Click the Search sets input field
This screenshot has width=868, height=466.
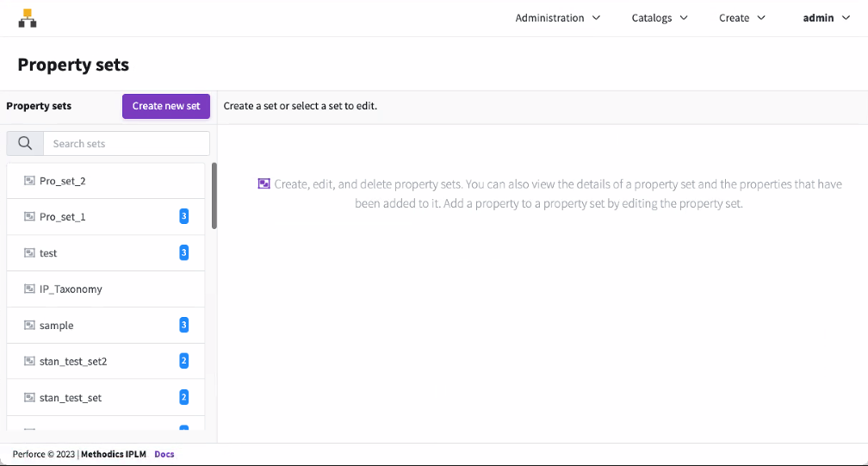(x=127, y=144)
